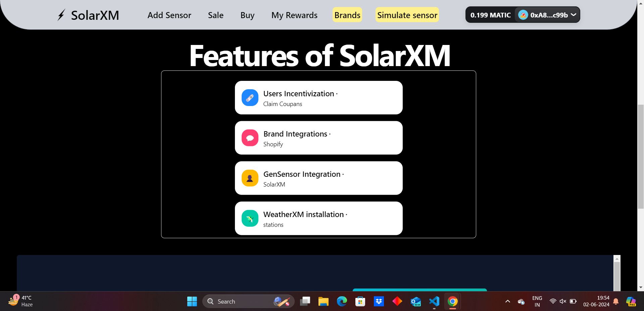Open the clock showing 19:54 02-06-2024
This screenshot has width=644, height=311.
point(596,301)
